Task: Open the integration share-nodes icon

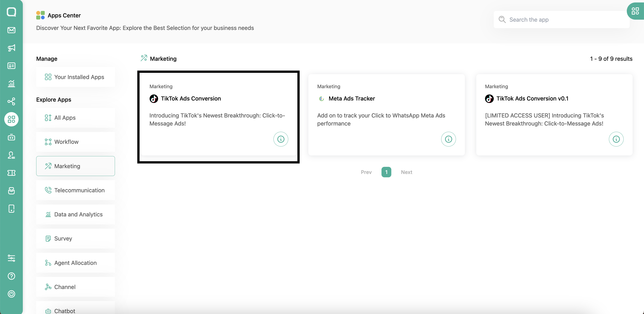Action: coord(11,101)
